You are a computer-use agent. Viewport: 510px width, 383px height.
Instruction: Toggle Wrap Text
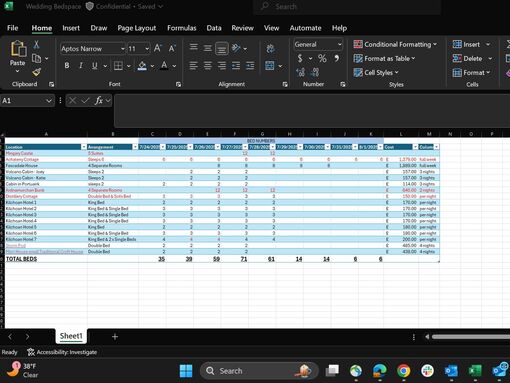(x=270, y=49)
